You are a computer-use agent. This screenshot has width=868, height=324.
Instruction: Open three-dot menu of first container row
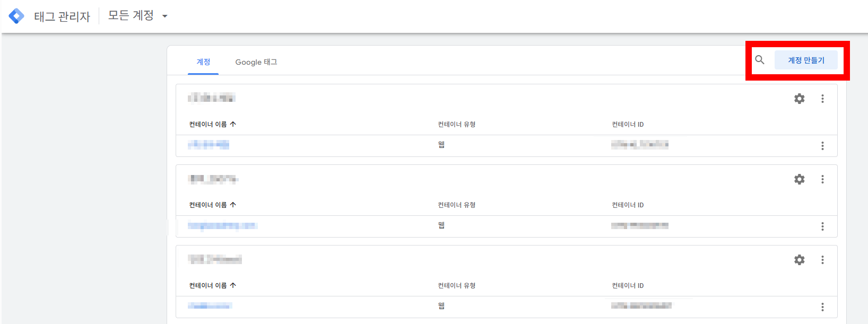(823, 146)
